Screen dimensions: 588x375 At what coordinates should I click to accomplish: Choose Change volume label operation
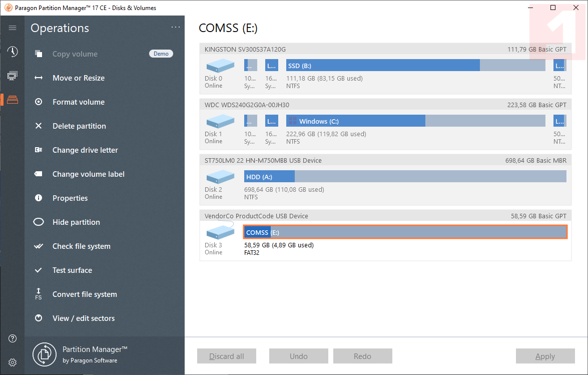[x=89, y=174]
